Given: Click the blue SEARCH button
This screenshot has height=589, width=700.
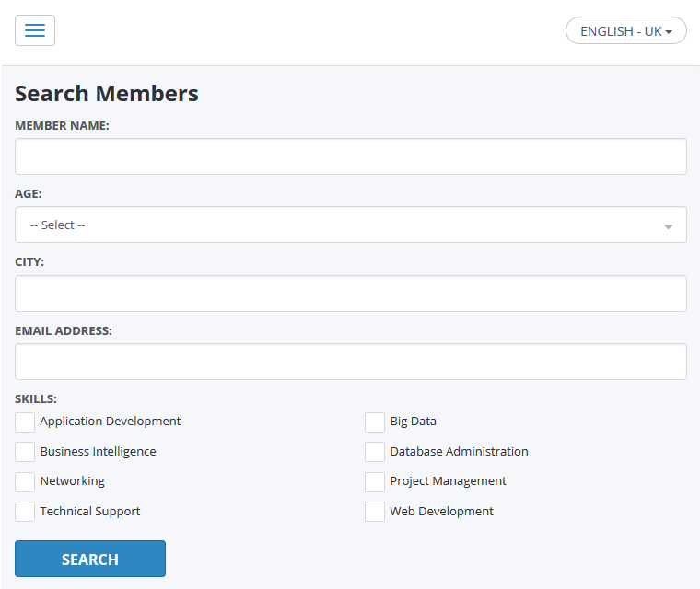Looking at the screenshot, I should (90, 559).
